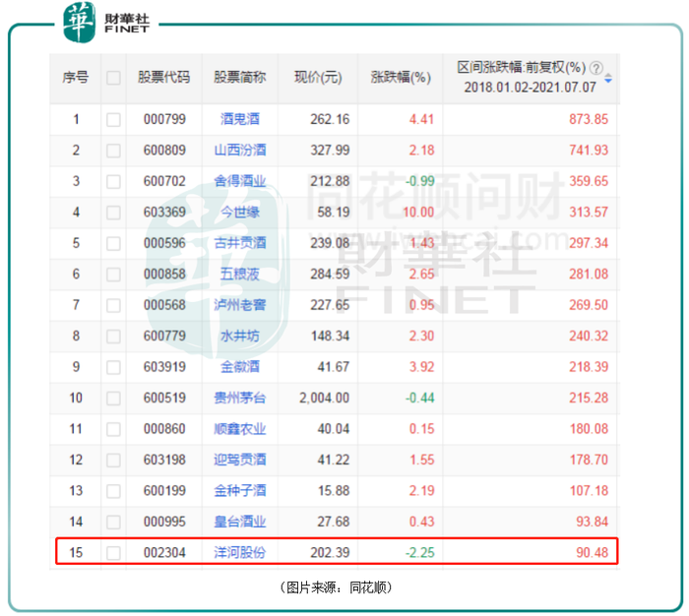
Task: Click the 泸州老窖 stock name
Action: pyautogui.click(x=240, y=305)
